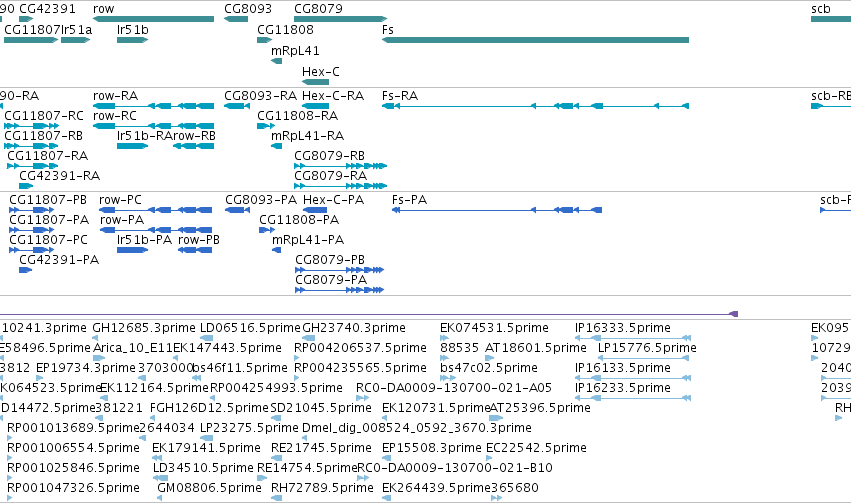Click the mRpL41-PA CDS label
This screenshot has height=503, width=851.
coord(308,240)
